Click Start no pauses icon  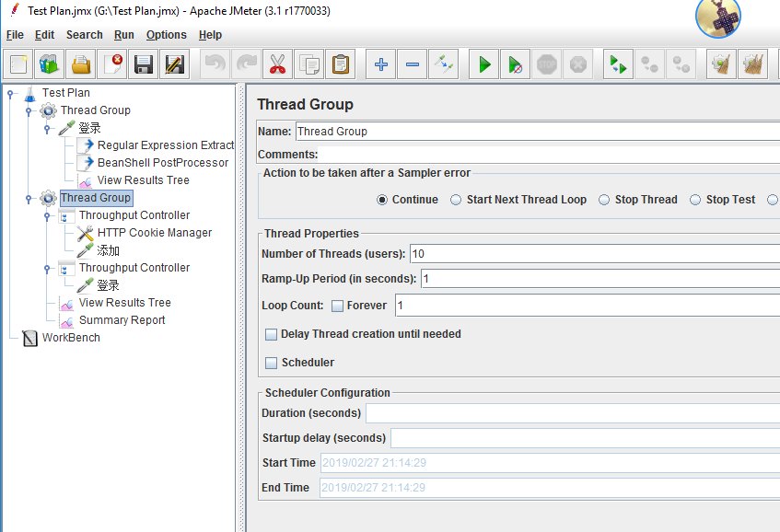click(516, 64)
